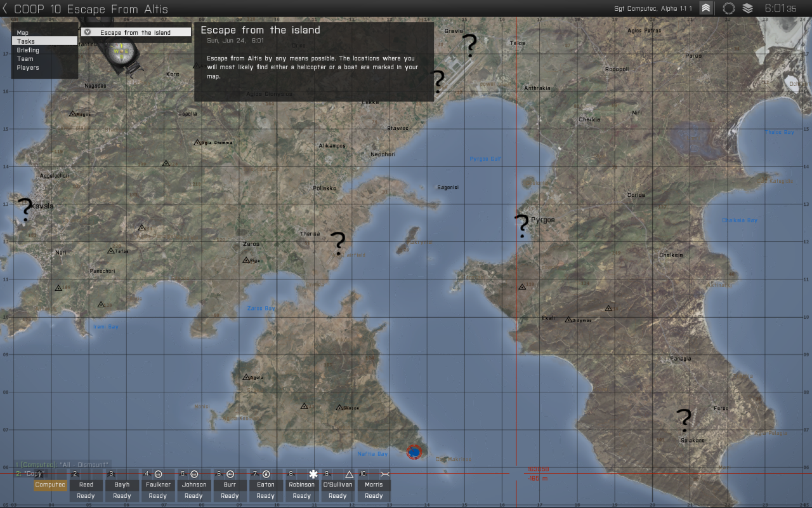Image resolution: width=812 pixels, height=508 pixels.
Task: Click Eaton's role icon in unit bar
Action: pyautogui.click(x=266, y=474)
